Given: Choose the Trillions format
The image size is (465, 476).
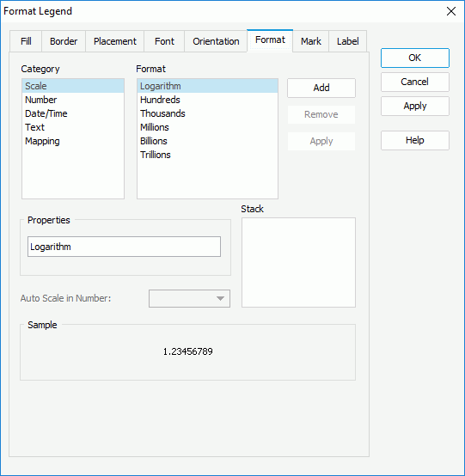Looking at the screenshot, I should [x=207, y=155].
